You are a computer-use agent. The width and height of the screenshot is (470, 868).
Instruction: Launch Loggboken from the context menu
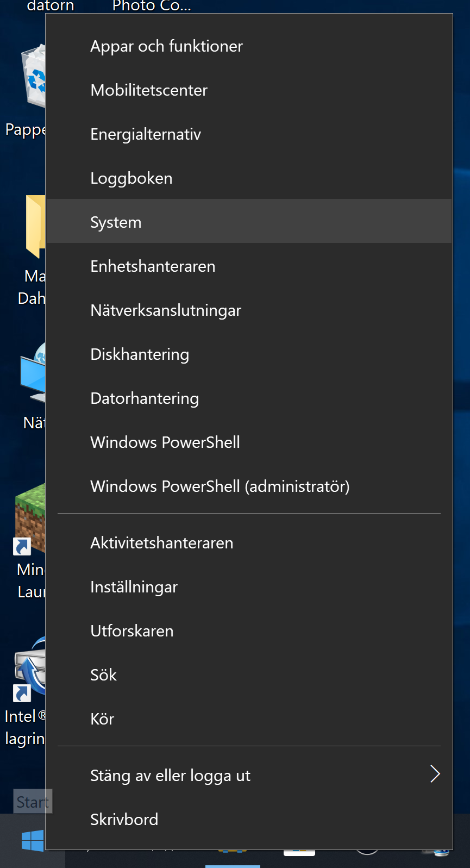click(249, 178)
